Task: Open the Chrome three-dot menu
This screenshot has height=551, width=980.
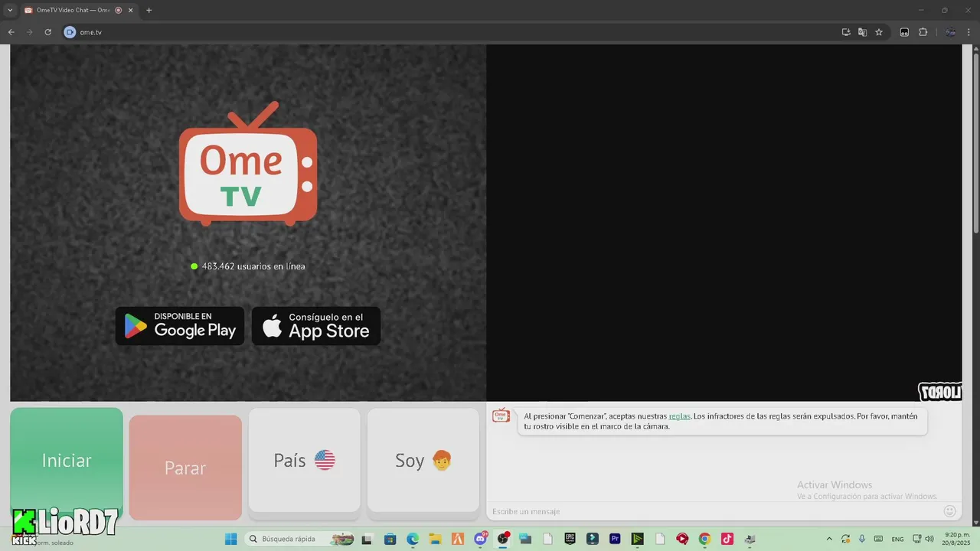Action: click(x=969, y=32)
